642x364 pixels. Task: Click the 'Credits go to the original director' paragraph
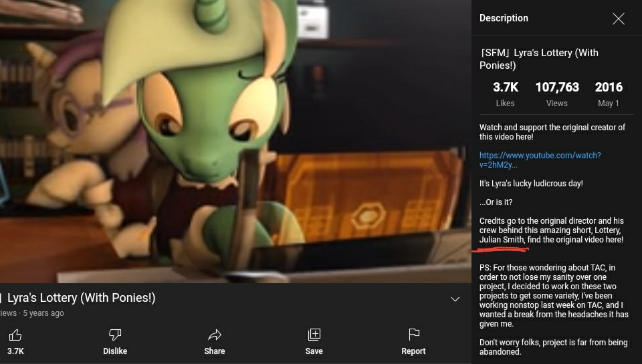(x=552, y=230)
